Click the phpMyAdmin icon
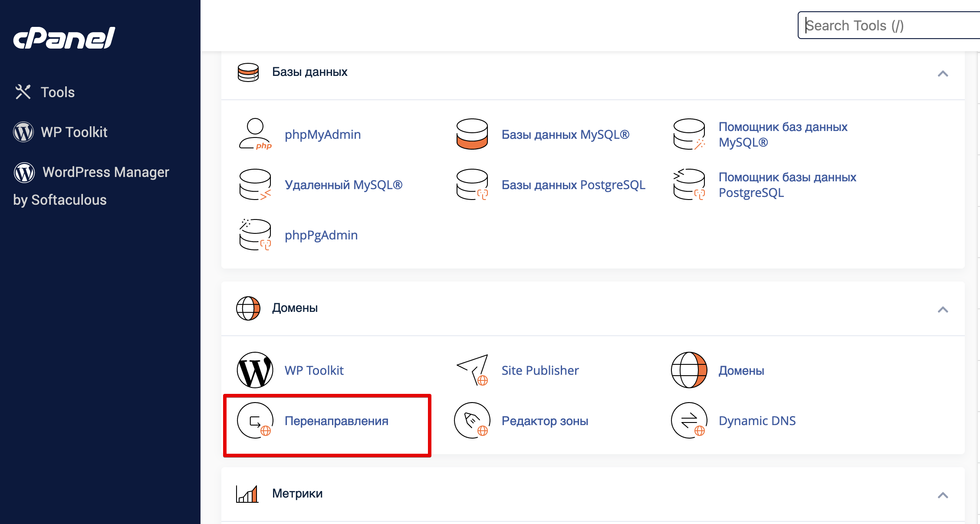 pos(255,134)
